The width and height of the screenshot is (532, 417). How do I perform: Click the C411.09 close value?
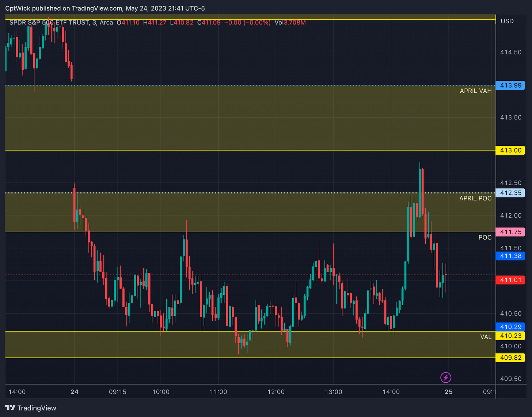coord(209,22)
